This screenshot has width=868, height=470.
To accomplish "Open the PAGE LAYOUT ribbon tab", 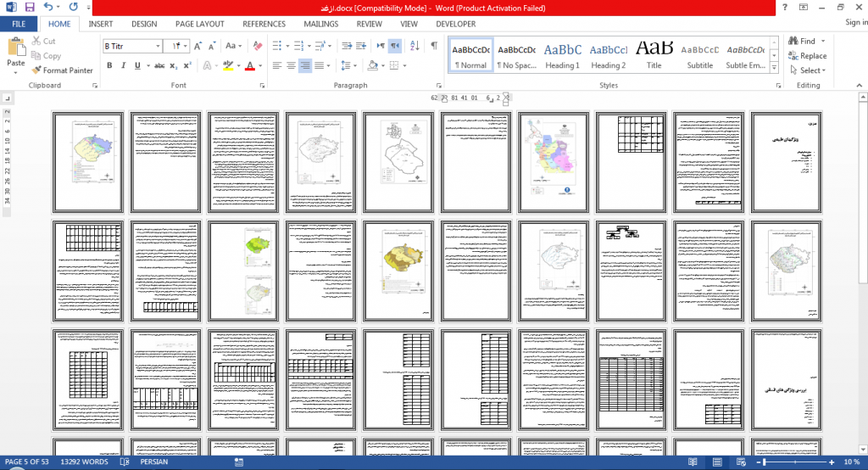I will (200, 24).
